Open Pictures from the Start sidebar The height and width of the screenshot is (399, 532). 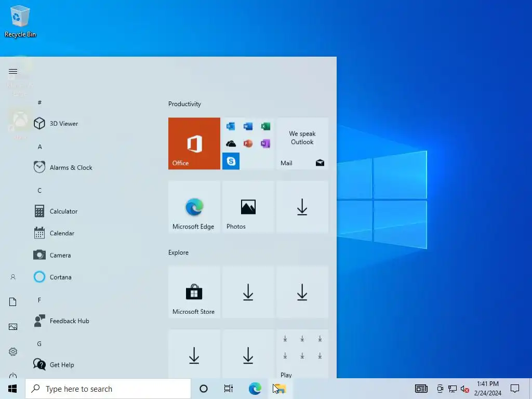coord(13,327)
